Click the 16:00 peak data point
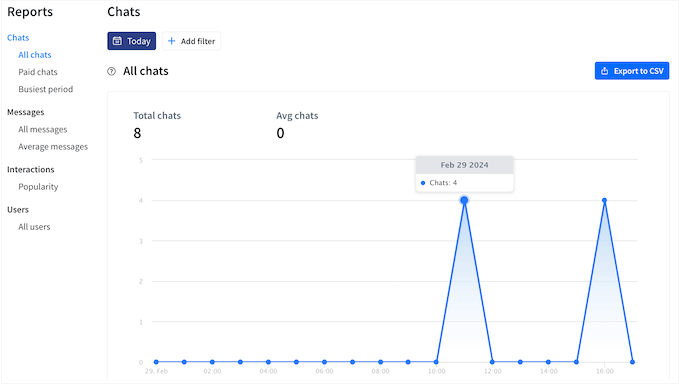 click(x=605, y=200)
